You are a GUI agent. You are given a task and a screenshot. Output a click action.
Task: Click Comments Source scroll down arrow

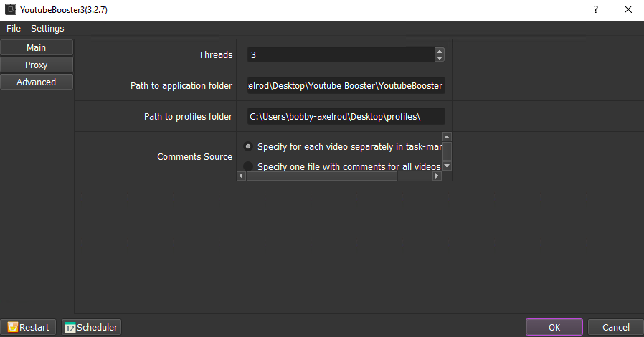(x=447, y=166)
